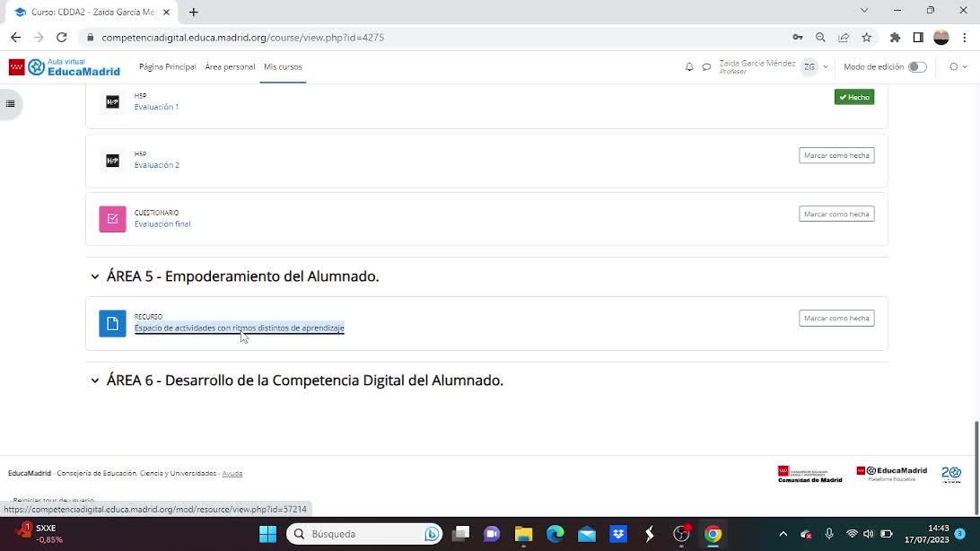Go to Área personal
The image size is (980, 551).
(230, 66)
